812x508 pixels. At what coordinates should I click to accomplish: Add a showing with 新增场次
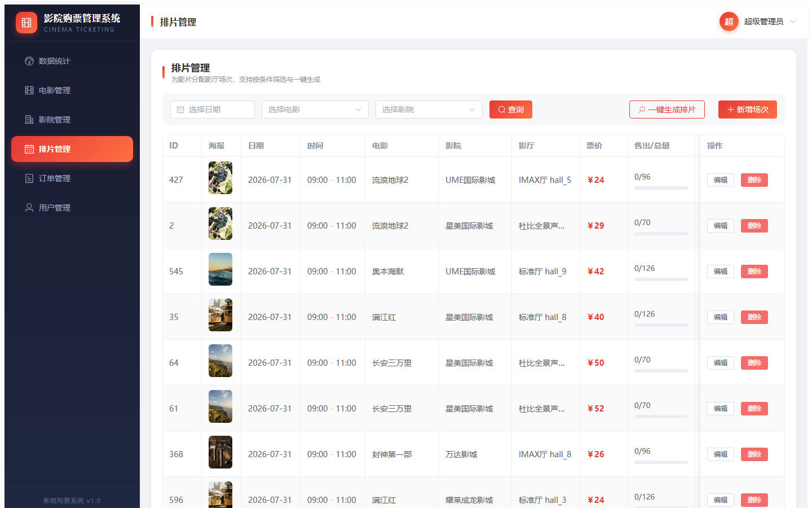click(748, 110)
